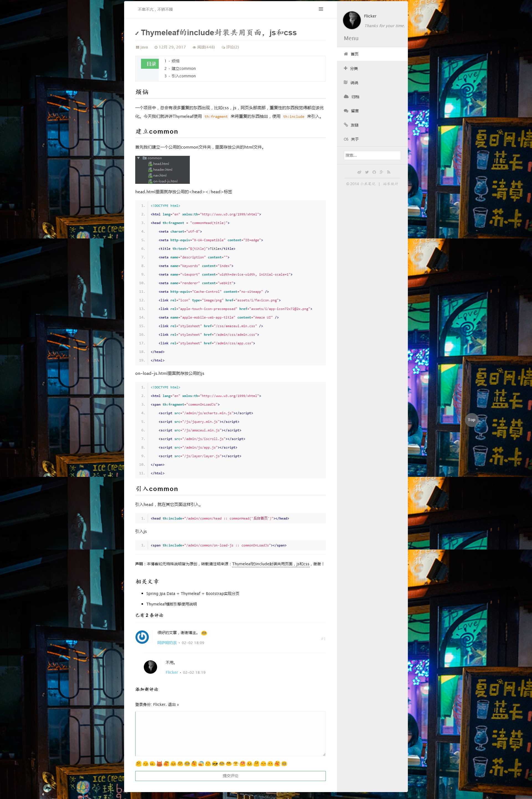
Task: Click the avatar beside the 不用。 reply
Action: [150, 667]
